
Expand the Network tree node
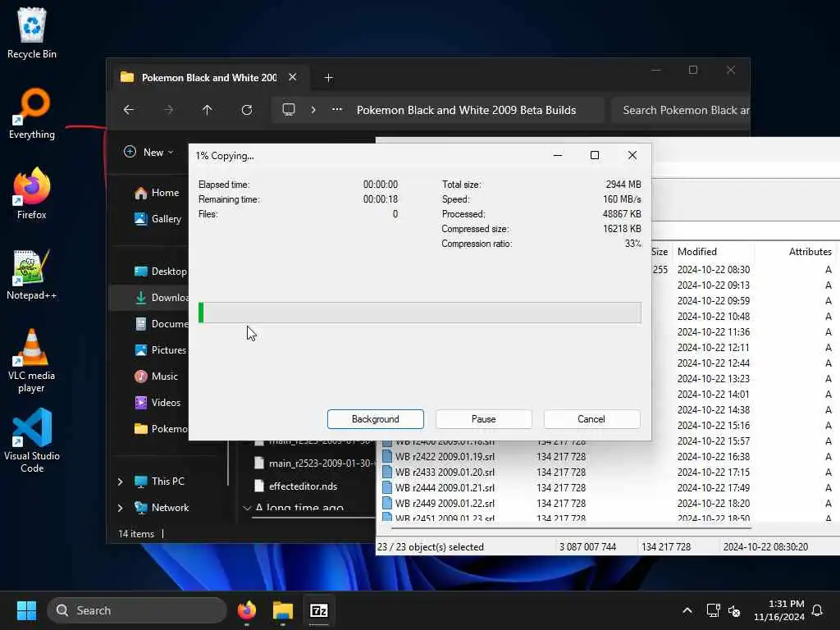(x=121, y=508)
